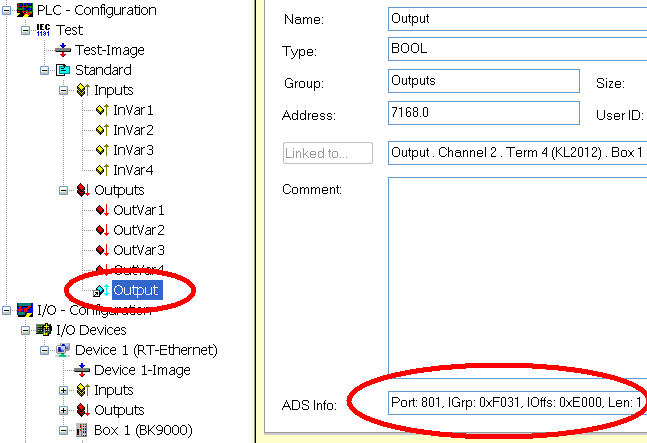Select the Test-Image tree item label
The height and width of the screenshot is (443, 647).
110,50
